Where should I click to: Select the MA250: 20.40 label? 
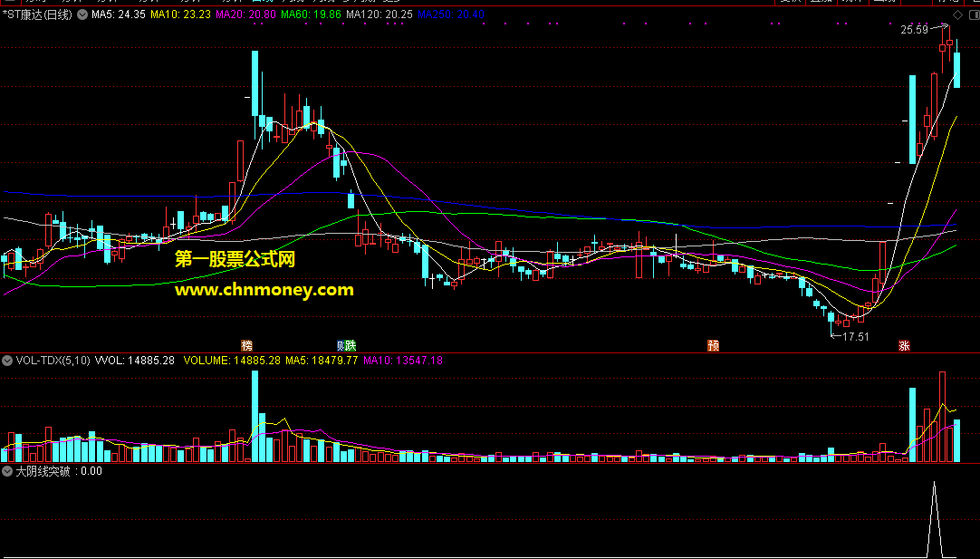[x=451, y=14]
